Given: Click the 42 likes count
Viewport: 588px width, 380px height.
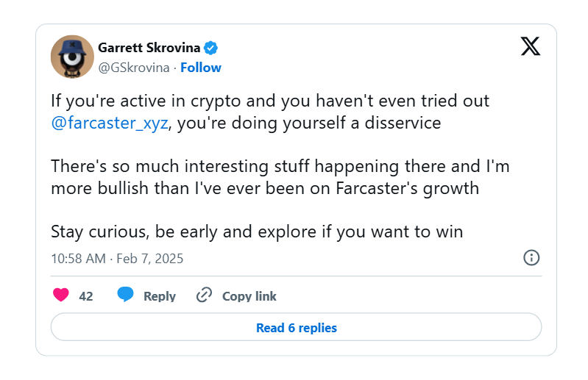Looking at the screenshot, I should coord(86,296).
